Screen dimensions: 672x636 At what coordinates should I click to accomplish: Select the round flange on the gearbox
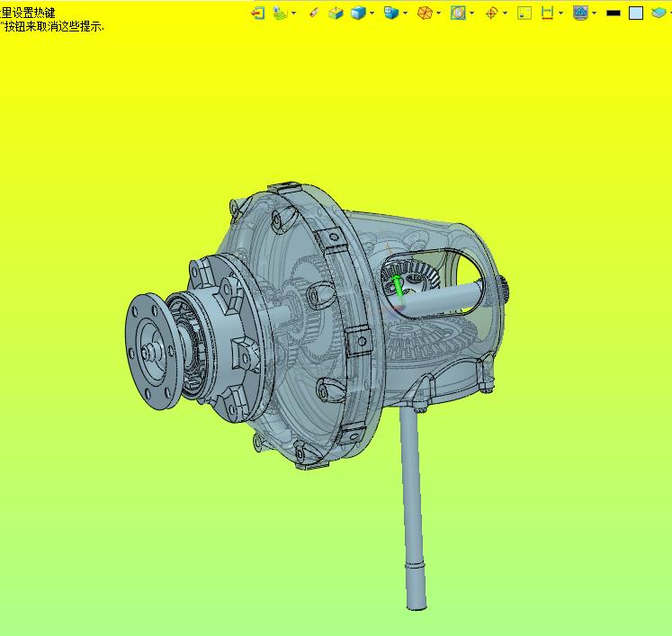(151, 352)
